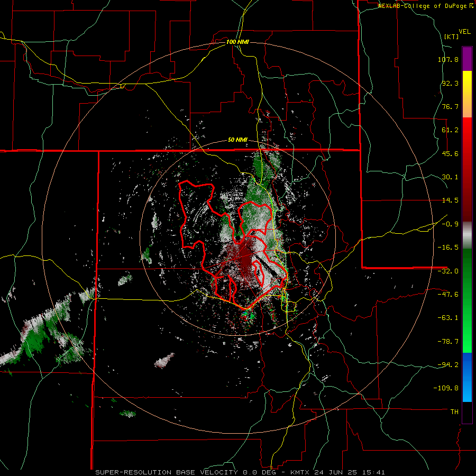This screenshot has width=476, height=476.
Task: Click the 50 NMI range ring label
Action: click(237, 140)
